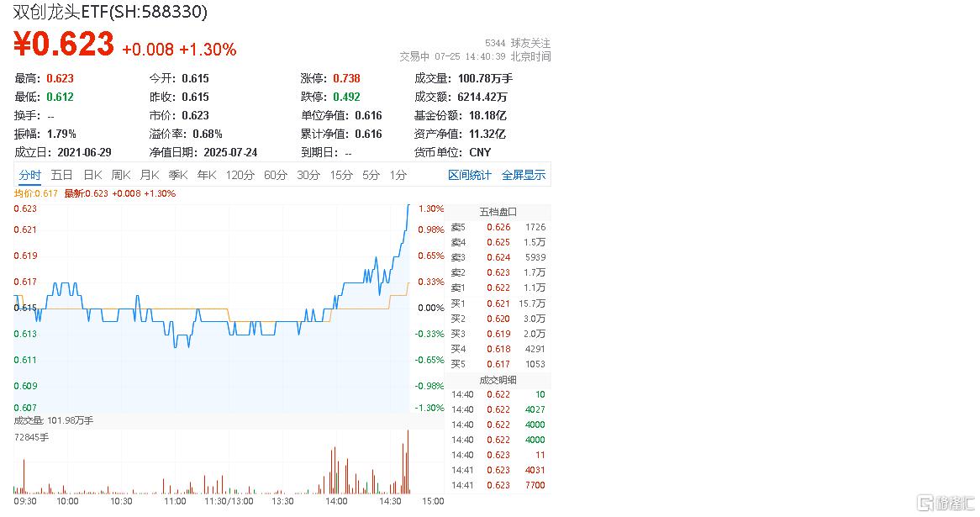Click the 5344 球友关注 followers text
Image resolution: width=980 pixels, height=517 pixels.
pos(518,43)
